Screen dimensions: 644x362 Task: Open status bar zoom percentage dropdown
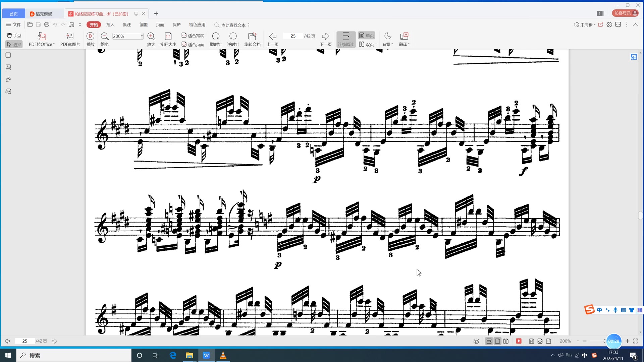[578, 341]
